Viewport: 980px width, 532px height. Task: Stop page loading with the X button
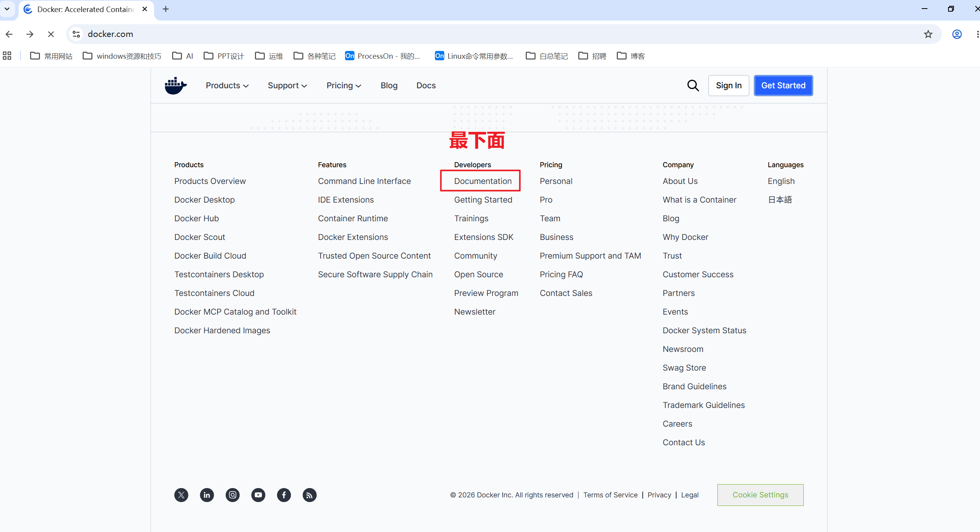tap(51, 34)
